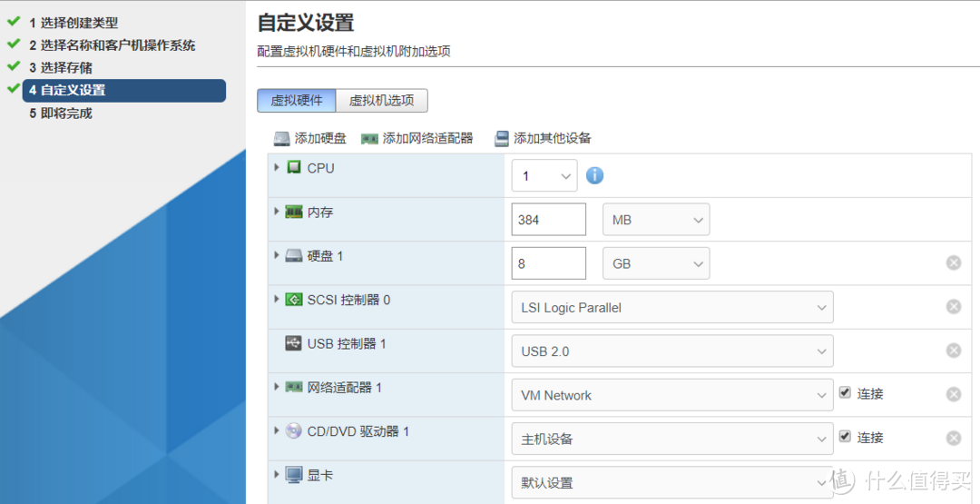The width and height of the screenshot is (980, 504).
Task: Select step 4 自定义设置
Action: [123, 91]
